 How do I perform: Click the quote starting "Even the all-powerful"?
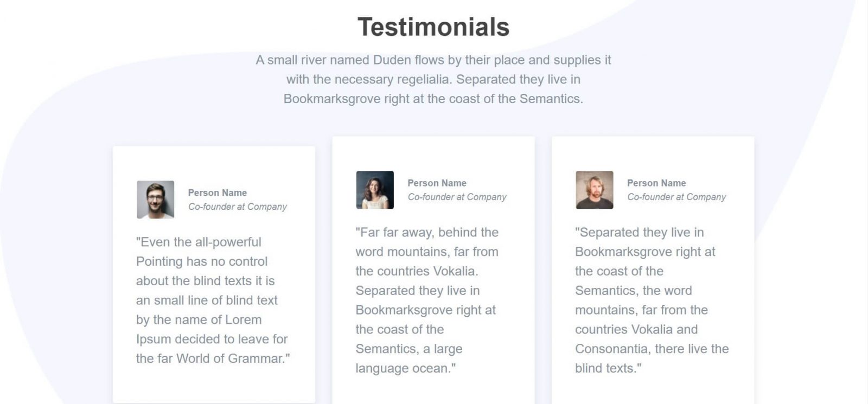[x=213, y=300]
